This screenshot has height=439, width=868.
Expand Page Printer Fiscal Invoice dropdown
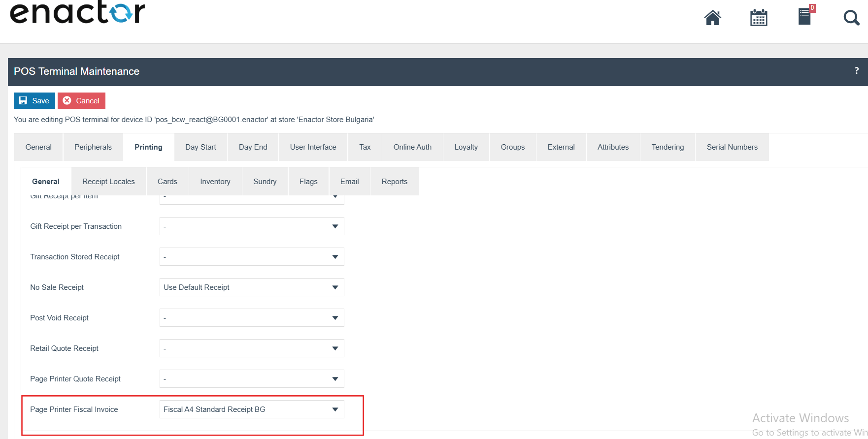click(x=252, y=409)
